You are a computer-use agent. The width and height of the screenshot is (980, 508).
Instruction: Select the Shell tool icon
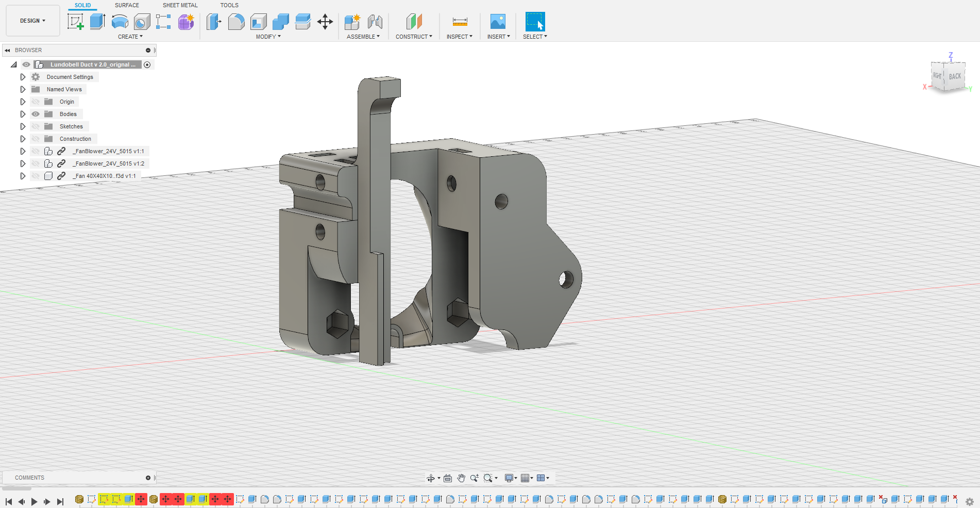(x=259, y=22)
